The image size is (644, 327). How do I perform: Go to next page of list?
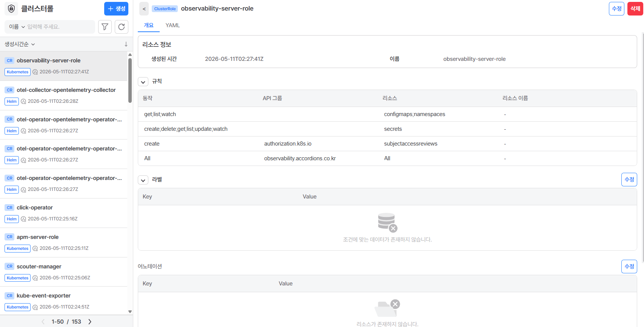pyautogui.click(x=90, y=322)
